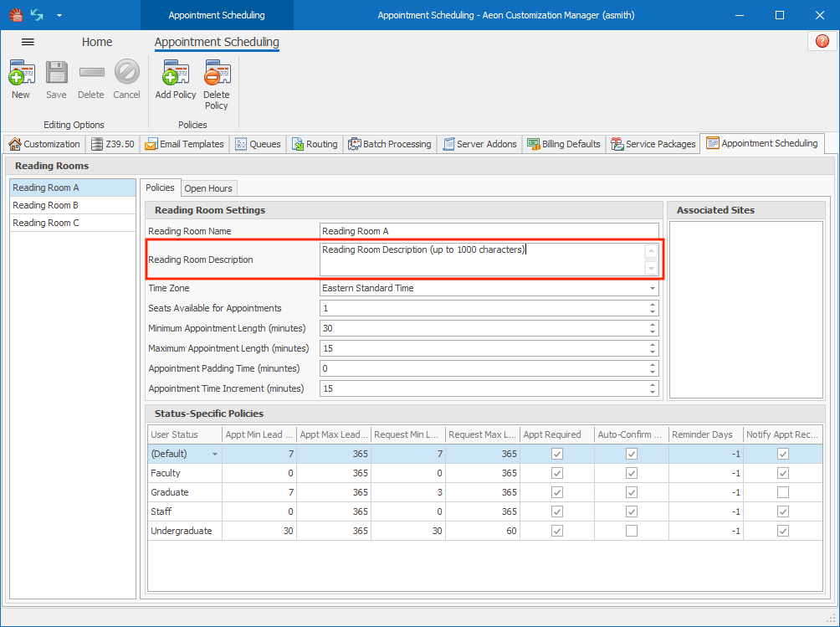The width and height of the screenshot is (840, 627).
Task: Open the (Default) User Status dropdown
Action: [215, 454]
